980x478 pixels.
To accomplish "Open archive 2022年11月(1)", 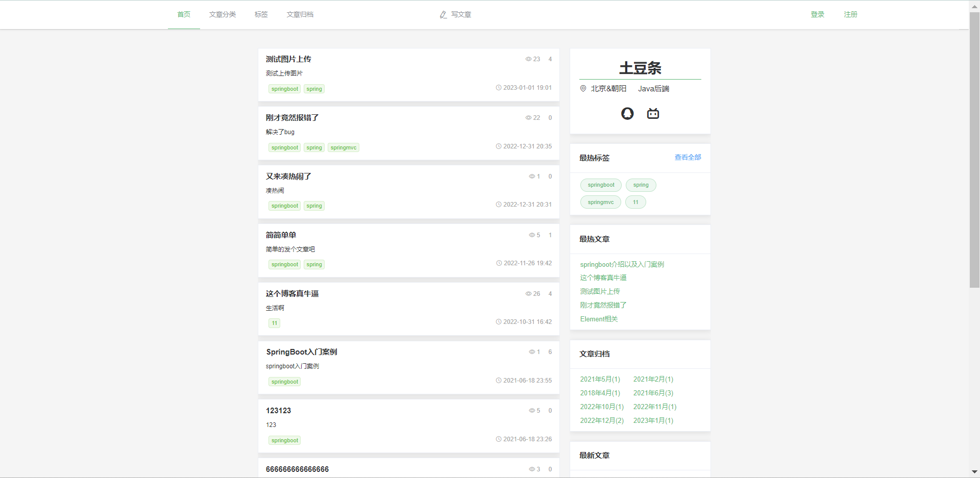I will (x=655, y=407).
